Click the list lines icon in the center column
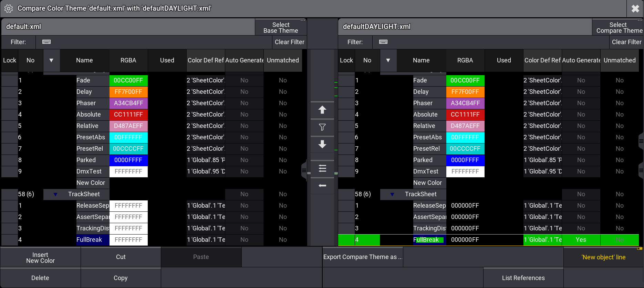 click(322, 168)
